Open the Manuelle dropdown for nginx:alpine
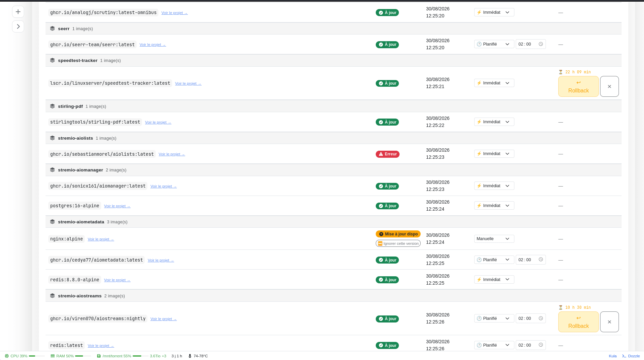Screen dimensions: 644x360 click(494, 239)
